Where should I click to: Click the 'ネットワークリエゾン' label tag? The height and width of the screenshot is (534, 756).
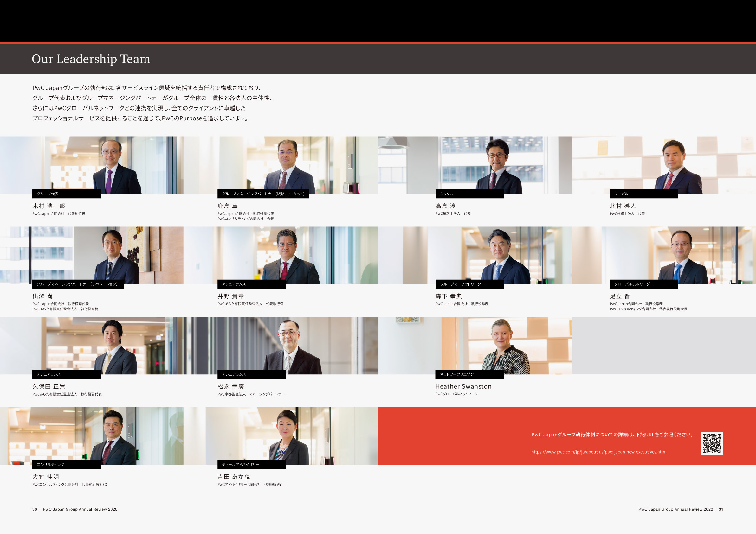[469, 374]
